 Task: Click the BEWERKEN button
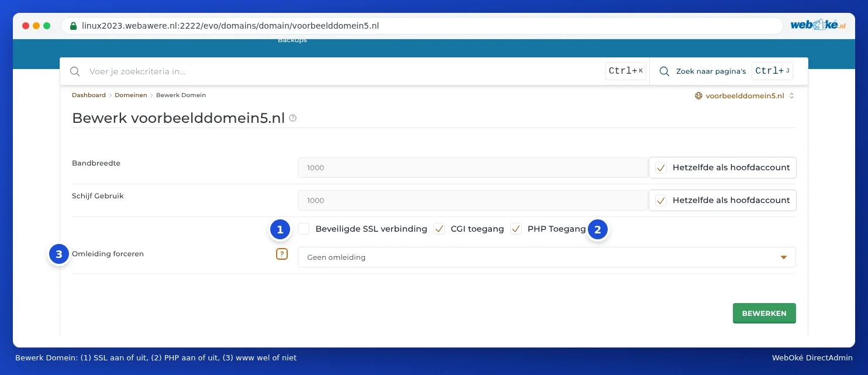[x=764, y=313]
